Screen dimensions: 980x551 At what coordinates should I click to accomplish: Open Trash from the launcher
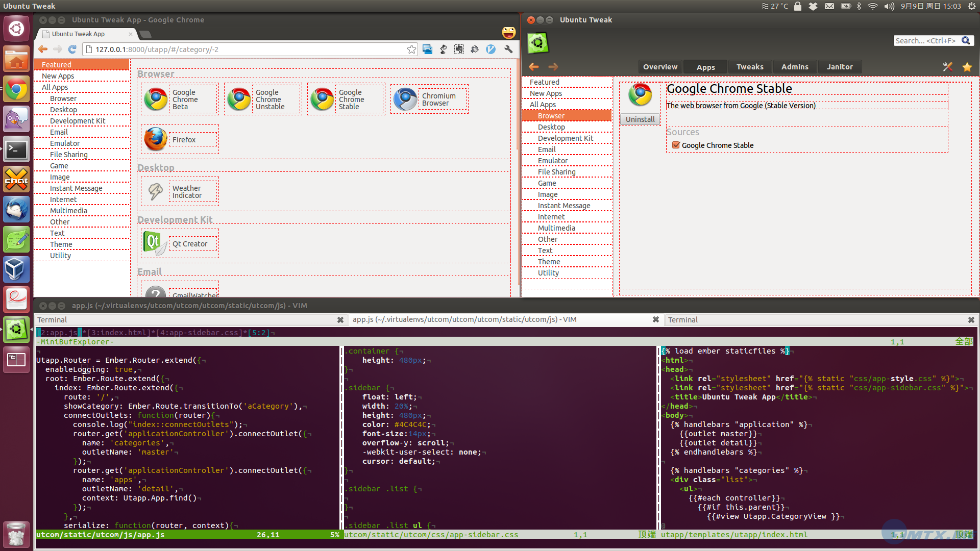[16, 534]
